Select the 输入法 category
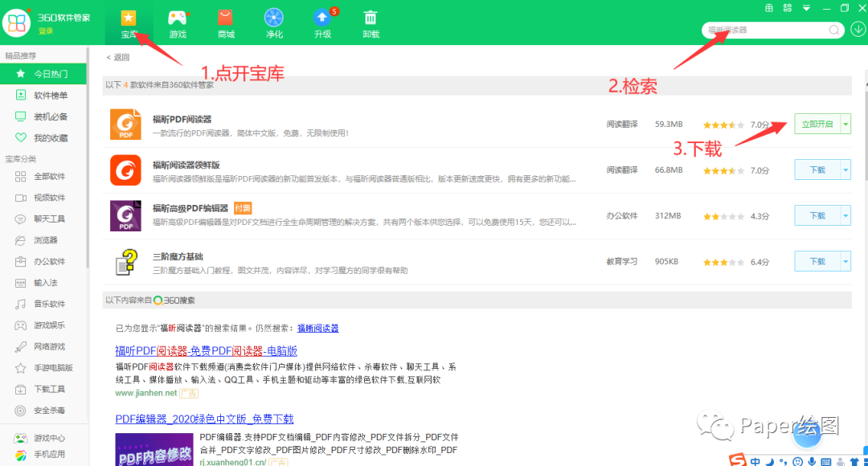Screen dimensions: 868x466 43,283
